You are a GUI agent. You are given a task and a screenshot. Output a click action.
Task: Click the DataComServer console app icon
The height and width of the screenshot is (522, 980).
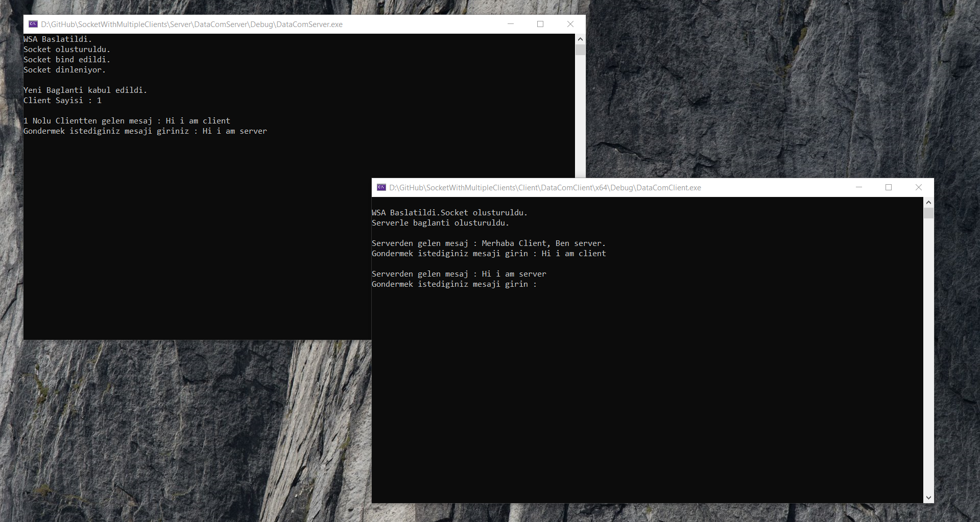click(33, 24)
